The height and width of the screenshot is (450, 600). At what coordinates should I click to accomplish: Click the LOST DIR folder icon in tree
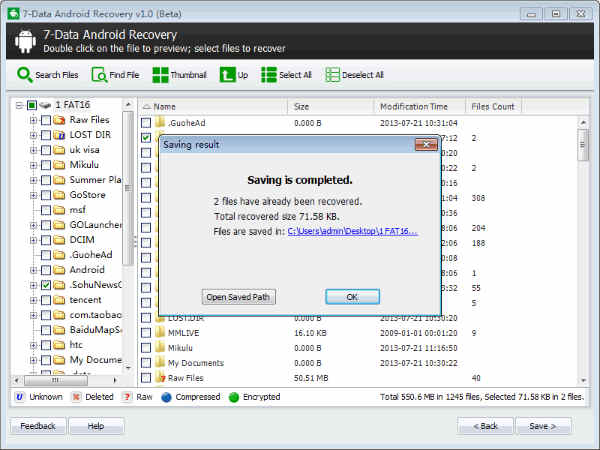59,135
